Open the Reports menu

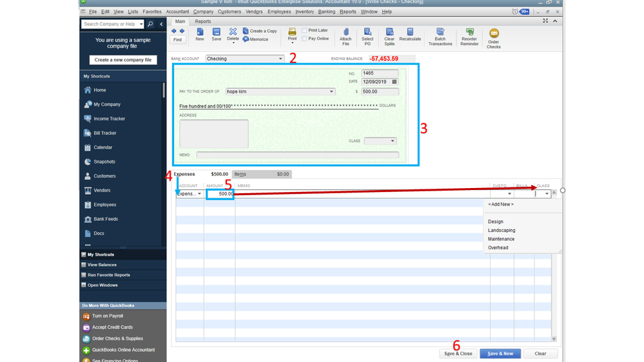point(348,12)
